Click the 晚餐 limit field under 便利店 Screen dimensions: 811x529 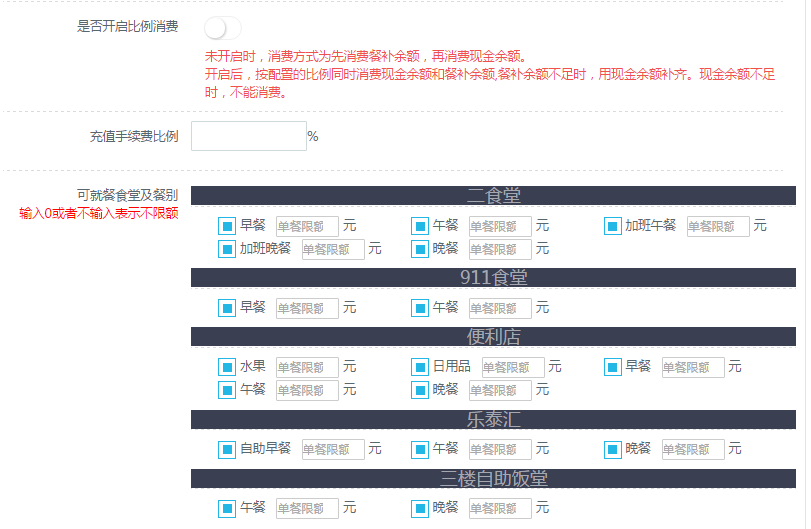500,390
